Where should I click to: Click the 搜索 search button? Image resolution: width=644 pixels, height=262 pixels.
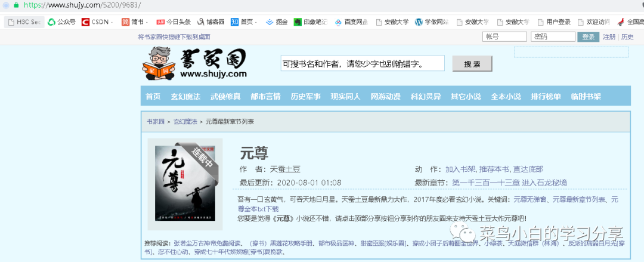click(472, 64)
